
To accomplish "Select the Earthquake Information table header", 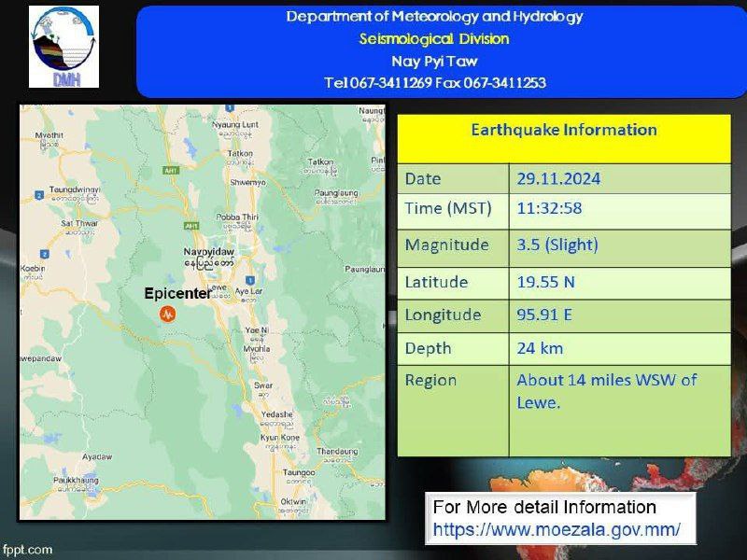I will 563,130.
